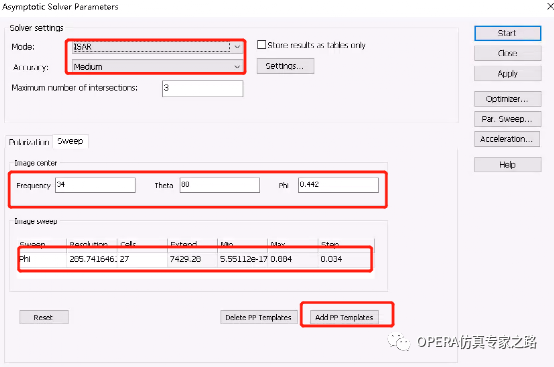The height and width of the screenshot is (367, 554).
Task: Click the Maximum number of intersections field
Action: pos(202,88)
